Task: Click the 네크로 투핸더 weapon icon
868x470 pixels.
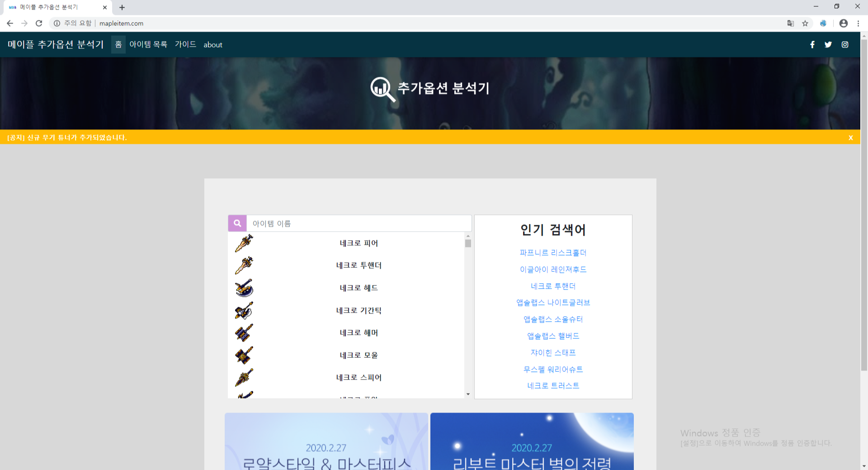Action: [x=244, y=266]
